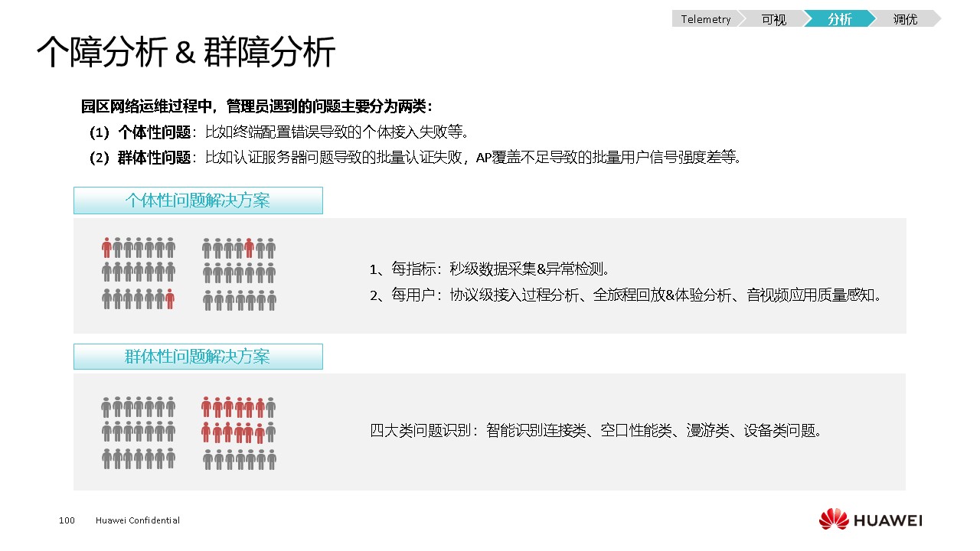Image resolution: width=980 pixels, height=551 pixels.
Task: Click the 每指标 line about 秒级数据采集
Action: pos(490,269)
